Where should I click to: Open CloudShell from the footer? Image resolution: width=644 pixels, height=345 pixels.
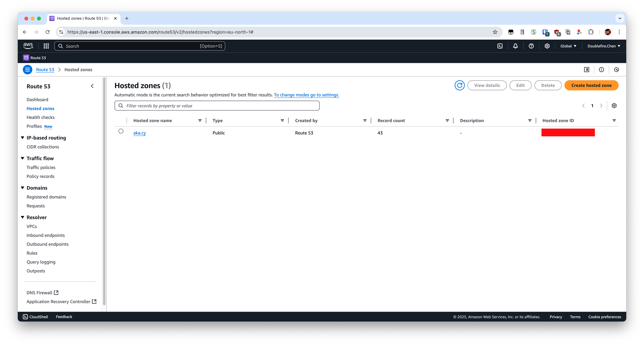click(35, 317)
